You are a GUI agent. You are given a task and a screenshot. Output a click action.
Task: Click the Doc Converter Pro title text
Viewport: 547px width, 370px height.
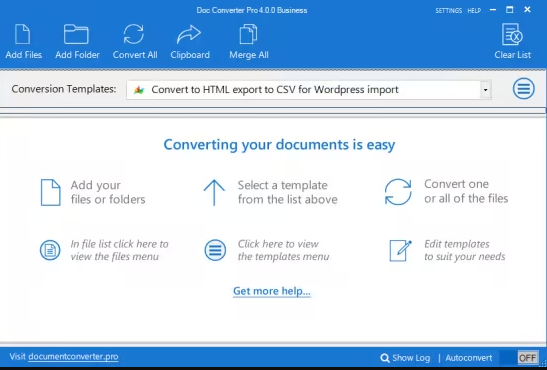[252, 10]
